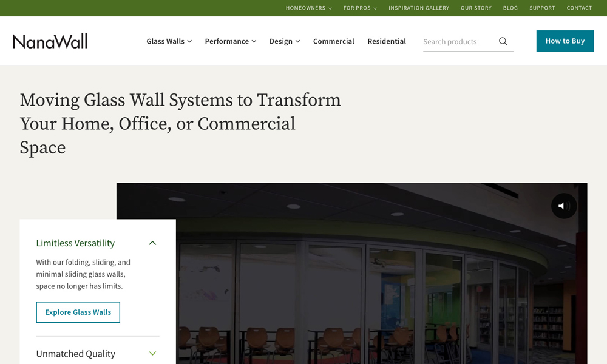
Task: Click the NanaWall logo
Action: point(50,41)
